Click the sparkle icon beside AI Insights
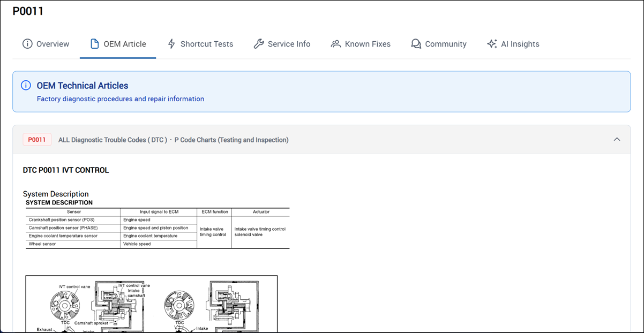The width and height of the screenshot is (644, 333). [492, 43]
